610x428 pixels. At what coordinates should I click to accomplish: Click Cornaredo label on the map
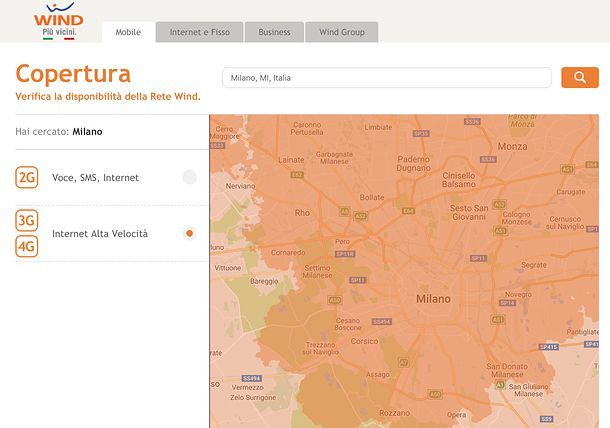pos(288,253)
